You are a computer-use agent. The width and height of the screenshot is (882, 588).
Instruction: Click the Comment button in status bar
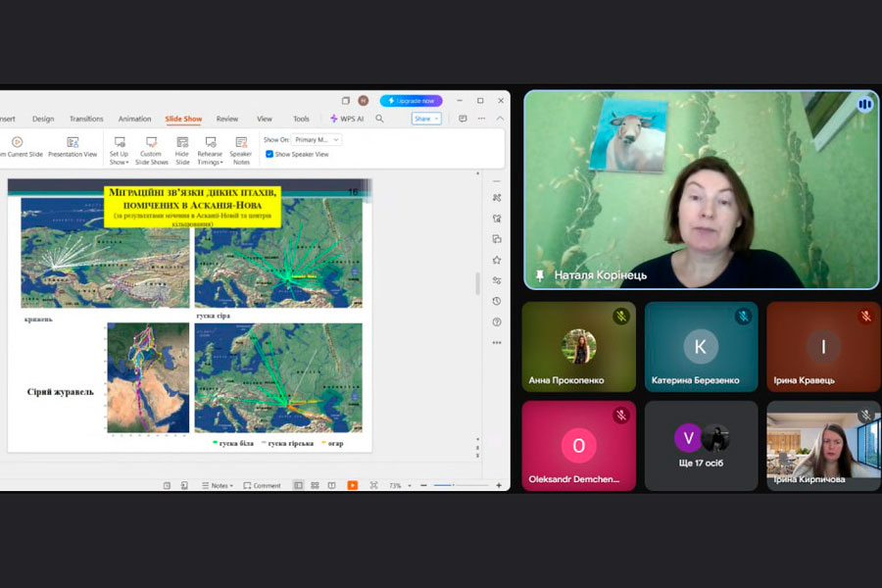262,485
